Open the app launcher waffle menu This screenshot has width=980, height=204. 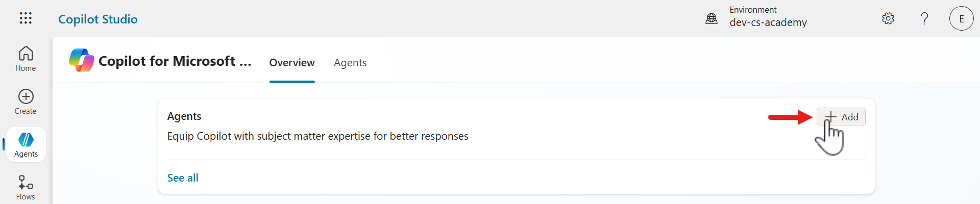coord(26,18)
